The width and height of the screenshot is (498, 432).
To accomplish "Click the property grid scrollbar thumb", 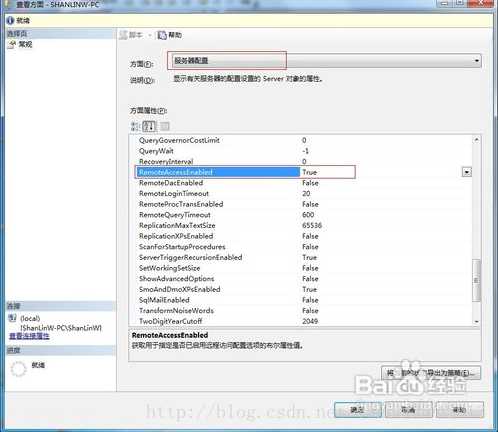I will click(477, 281).
